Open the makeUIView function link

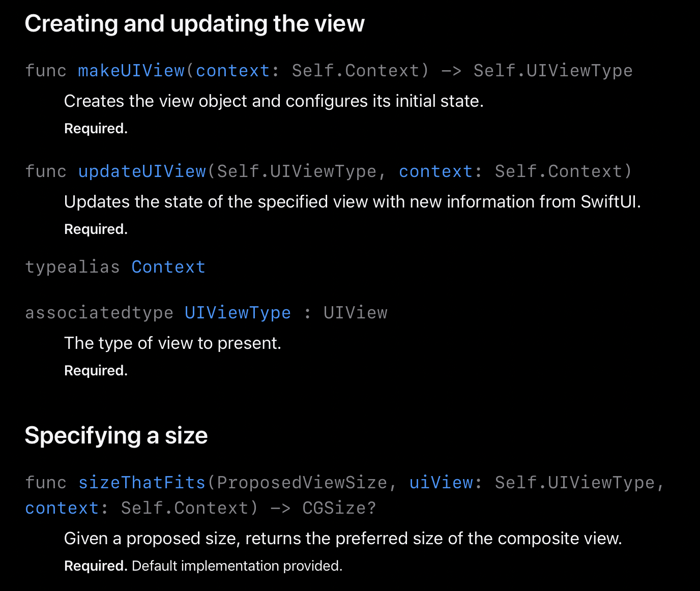(131, 70)
